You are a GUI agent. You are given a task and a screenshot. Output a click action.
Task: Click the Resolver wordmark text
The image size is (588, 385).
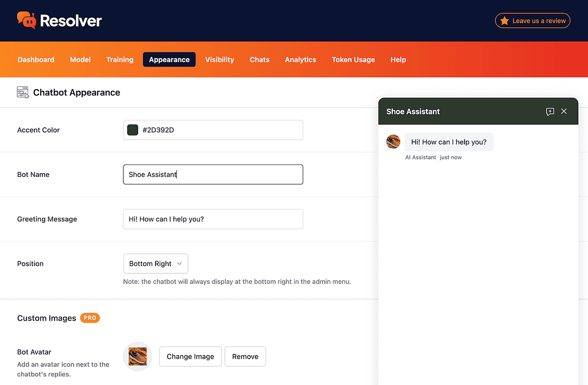pyautogui.click(x=71, y=21)
